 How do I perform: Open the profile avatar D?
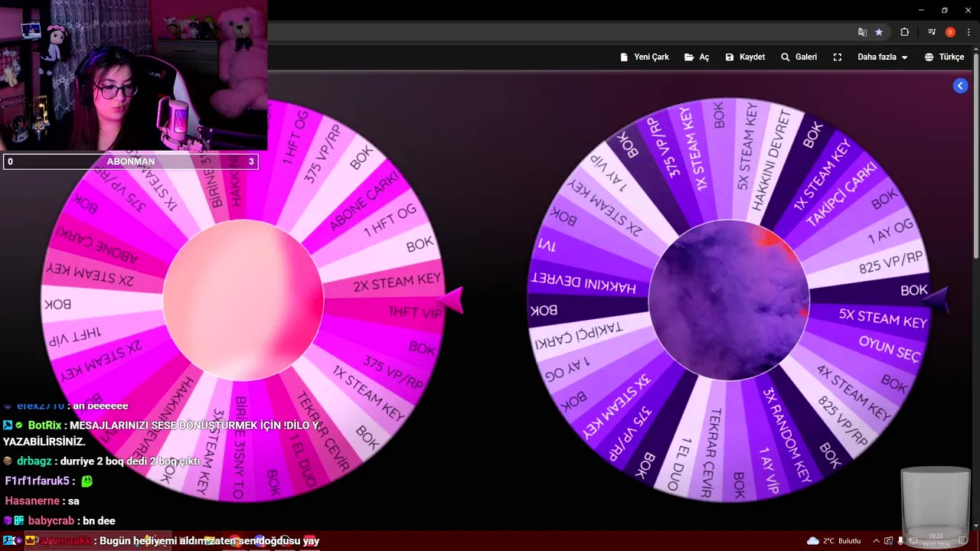[x=950, y=32]
